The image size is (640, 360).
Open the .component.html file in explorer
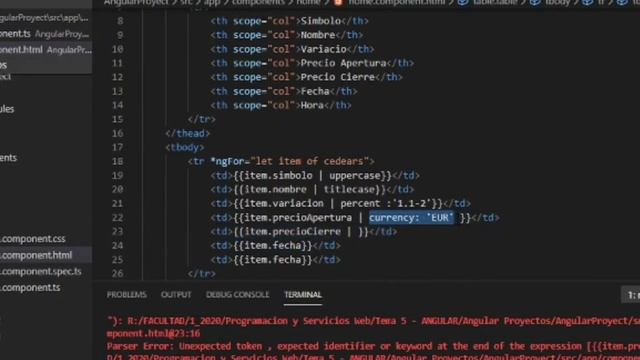[36, 255]
